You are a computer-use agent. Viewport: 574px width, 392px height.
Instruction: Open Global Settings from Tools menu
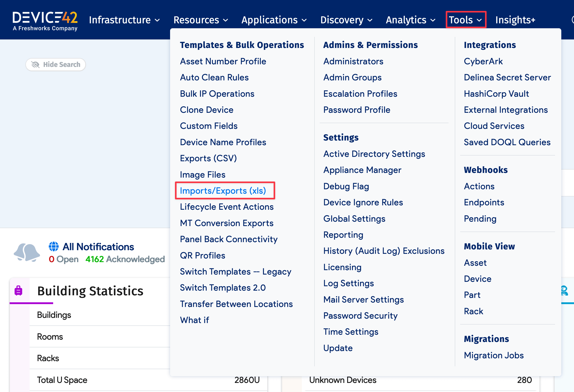[354, 219]
